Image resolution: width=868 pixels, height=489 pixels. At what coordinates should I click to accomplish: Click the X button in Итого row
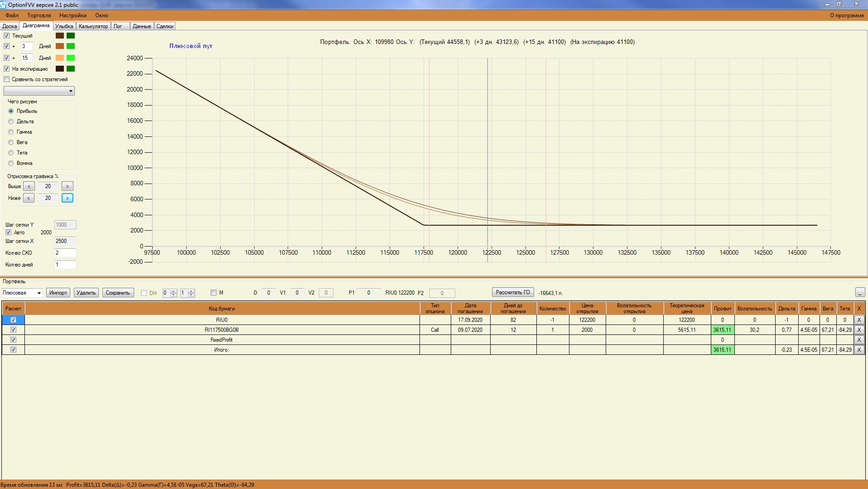point(859,350)
